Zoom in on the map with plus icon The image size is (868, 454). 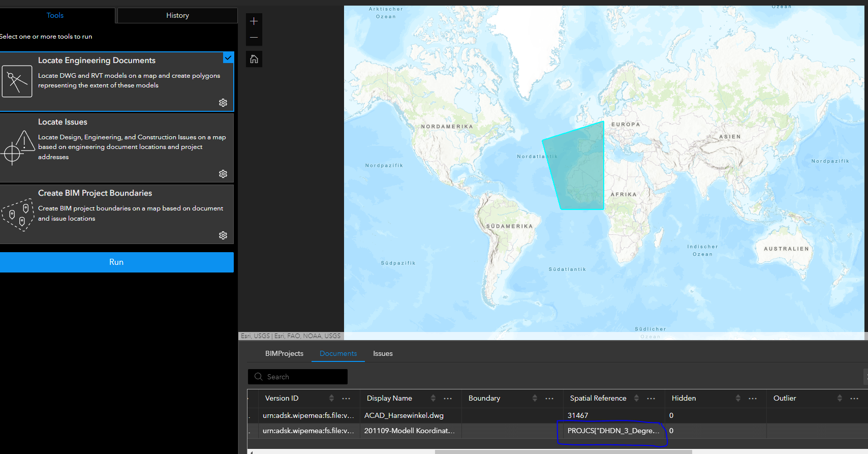click(x=254, y=21)
